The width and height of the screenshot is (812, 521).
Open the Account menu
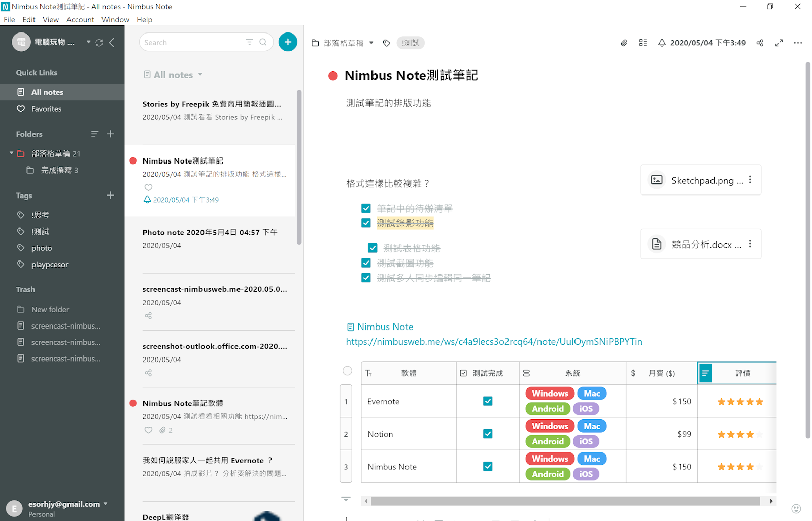point(80,20)
